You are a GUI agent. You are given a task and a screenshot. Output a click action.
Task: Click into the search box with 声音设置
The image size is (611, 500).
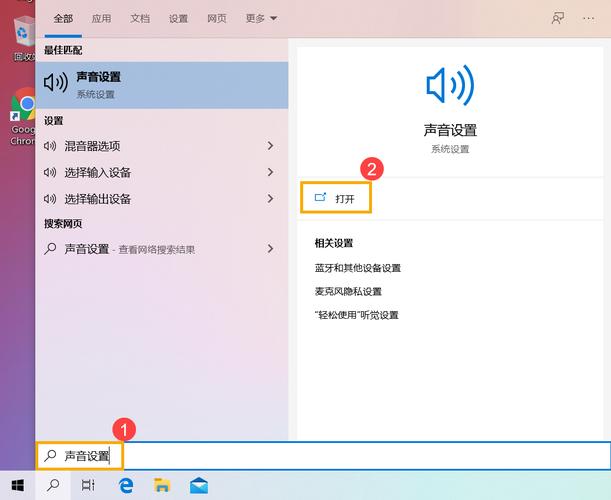point(323,456)
